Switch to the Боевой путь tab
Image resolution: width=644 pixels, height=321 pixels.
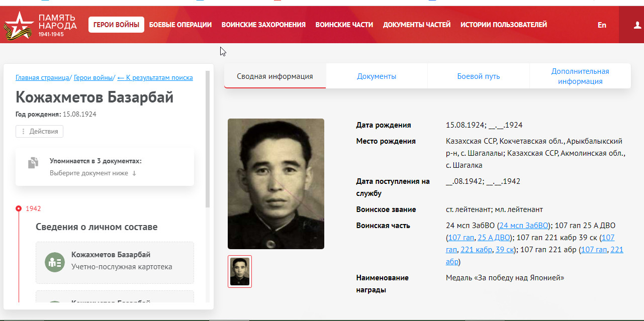coord(479,76)
